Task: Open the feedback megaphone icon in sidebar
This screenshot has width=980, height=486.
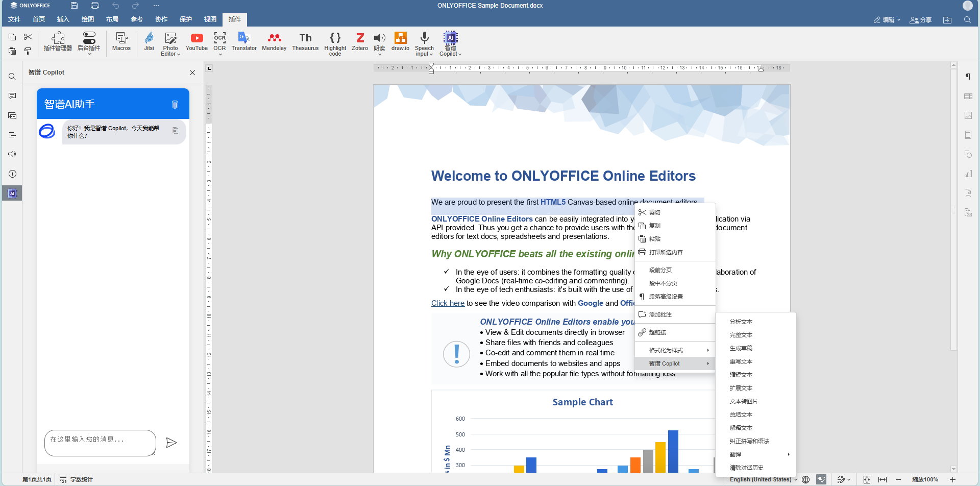Action: [x=12, y=154]
